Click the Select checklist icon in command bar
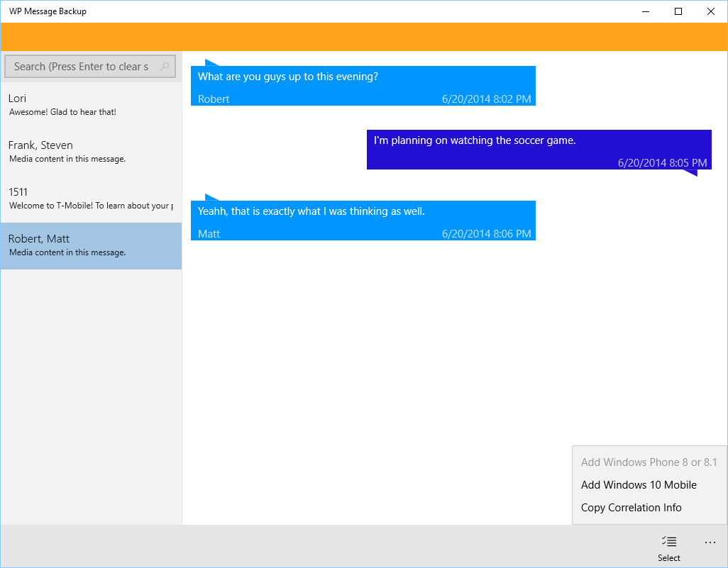 pyautogui.click(x=668, y=541)
